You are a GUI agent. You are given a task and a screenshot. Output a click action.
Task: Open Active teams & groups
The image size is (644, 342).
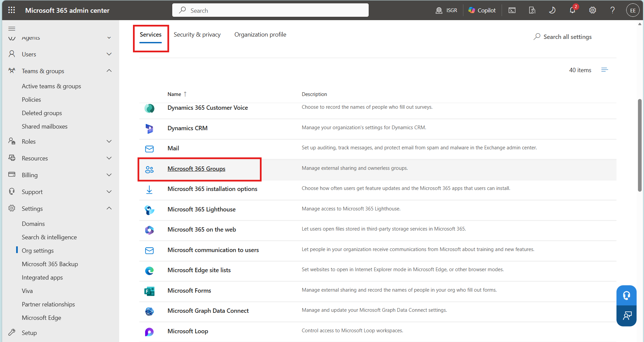coord(51,86)
